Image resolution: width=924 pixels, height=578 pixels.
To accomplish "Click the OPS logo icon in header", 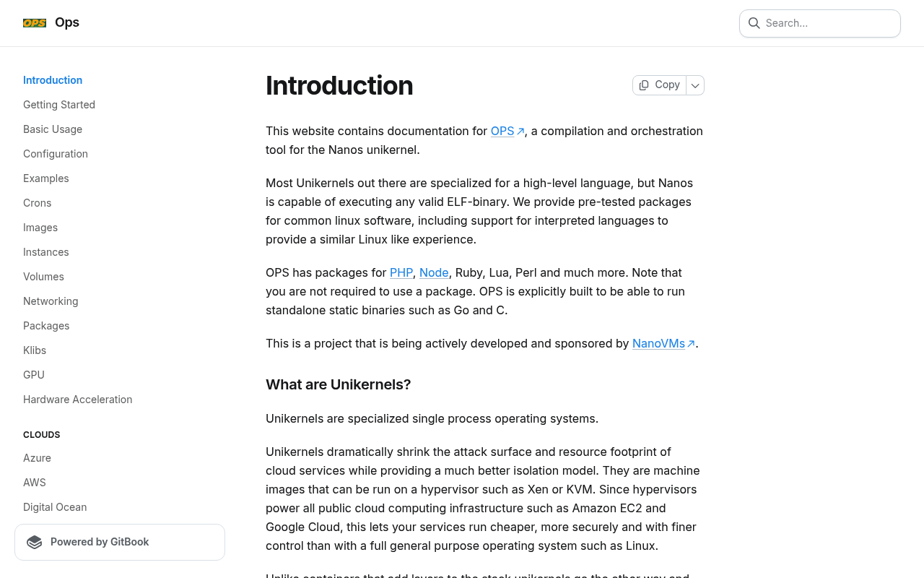I will pos(35,23).
